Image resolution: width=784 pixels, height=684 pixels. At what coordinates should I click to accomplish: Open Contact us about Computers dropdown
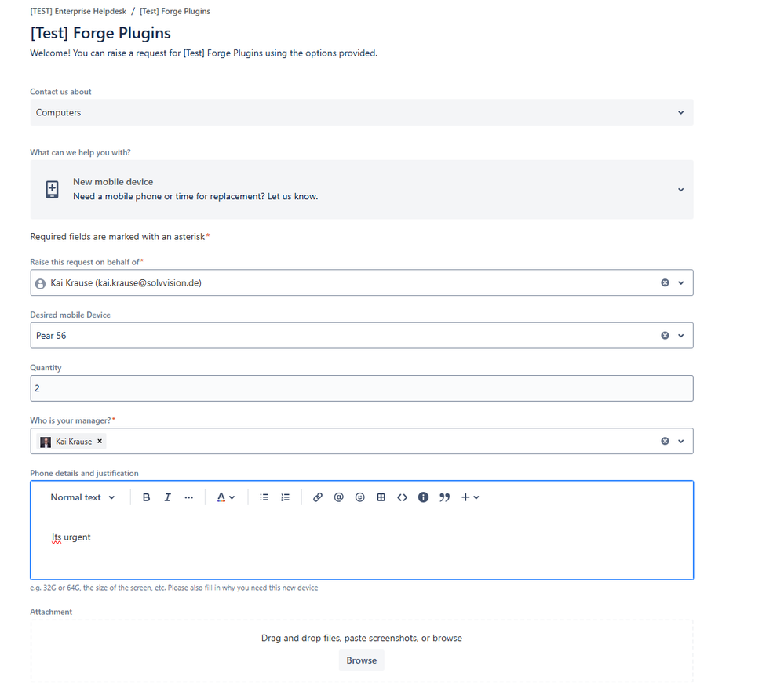point(362,112)
